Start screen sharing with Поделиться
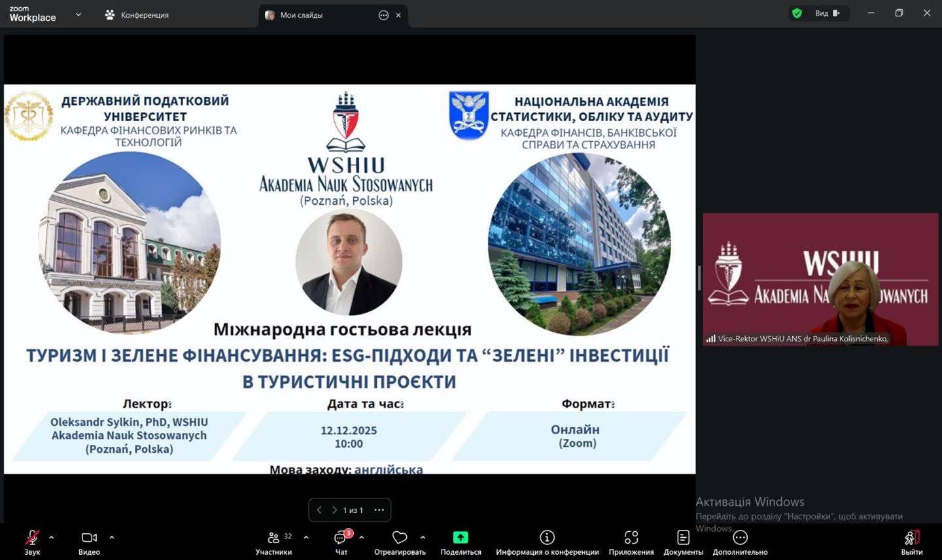This screenshot has height=560, width=942. pyautogui.click(x=461, y=538)
